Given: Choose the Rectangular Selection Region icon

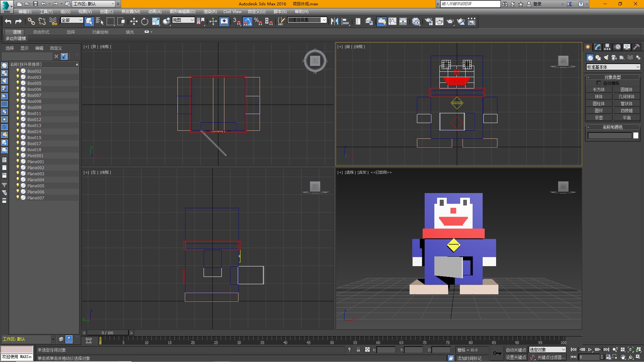Looking at the screenshot, I should pyautogui.click(x=110, y=21).
